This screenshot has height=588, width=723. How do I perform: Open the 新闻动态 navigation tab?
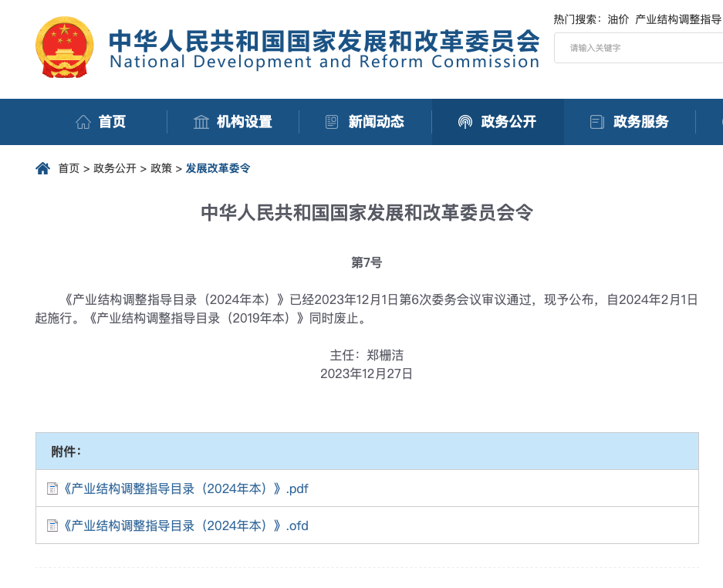[x=365, y=122]
